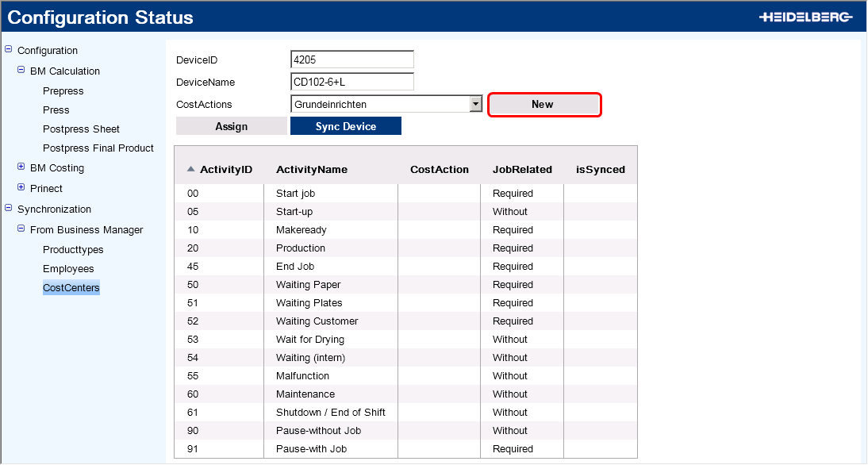Sort table by ActivityName column header

tap(311, 170)
